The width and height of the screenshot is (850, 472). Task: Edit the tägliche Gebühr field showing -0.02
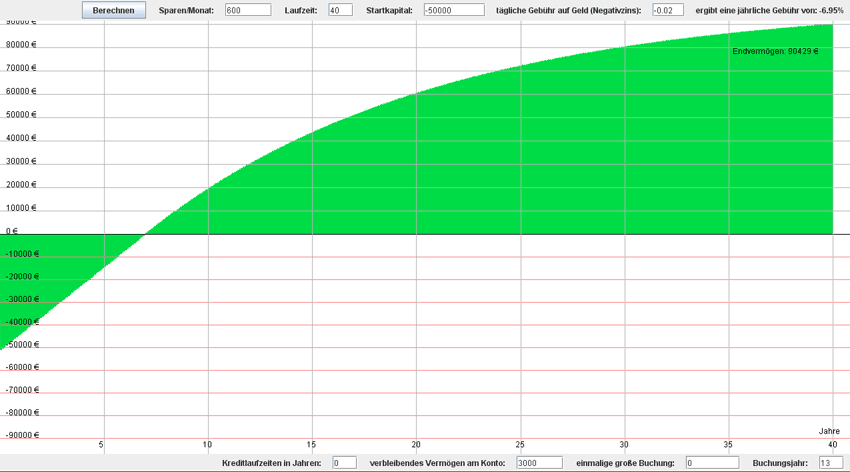pos(667,10)
